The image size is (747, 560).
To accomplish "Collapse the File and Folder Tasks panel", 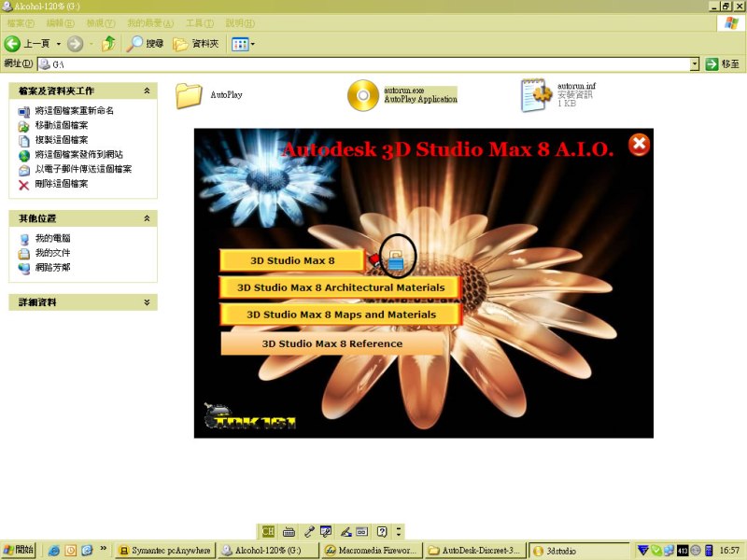I will (x=147, y=91).
